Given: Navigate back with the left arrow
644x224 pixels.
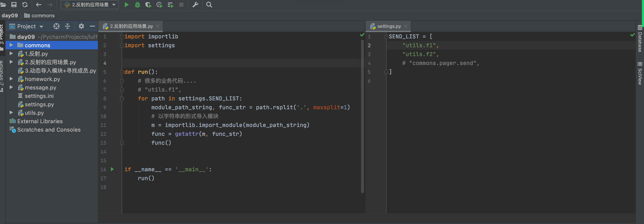Looking at the screenshot, I should click(39, 5).
